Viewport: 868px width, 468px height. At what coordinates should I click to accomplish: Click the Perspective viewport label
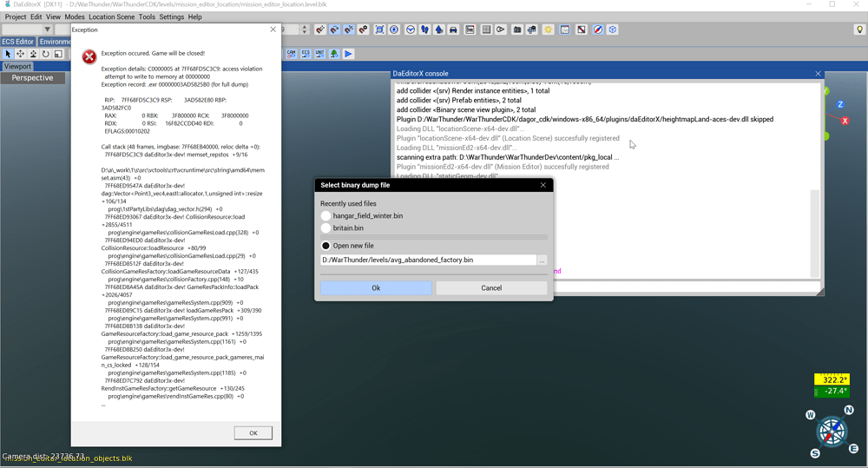click(x=33, y=78)
